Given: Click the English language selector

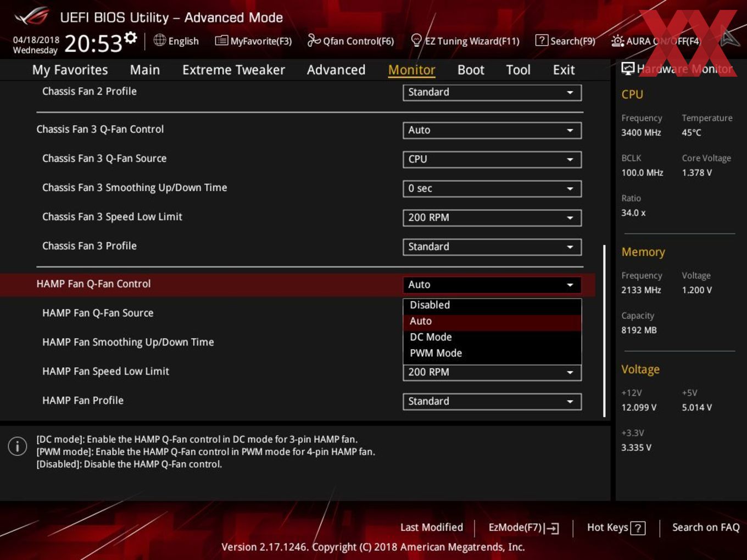Looking at the screenshot, I should (x=176, y=41).
